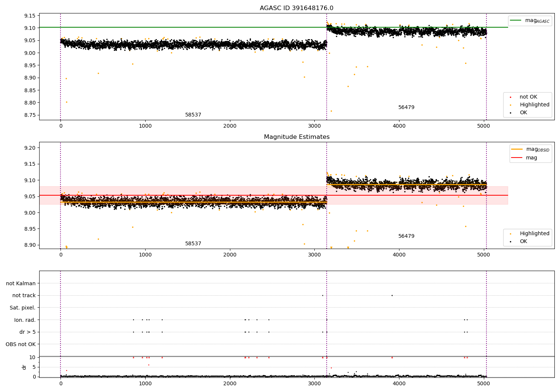The image size is (560, 392).
Task: Click the "not track" row label
Action: click(x=24, y=296)
